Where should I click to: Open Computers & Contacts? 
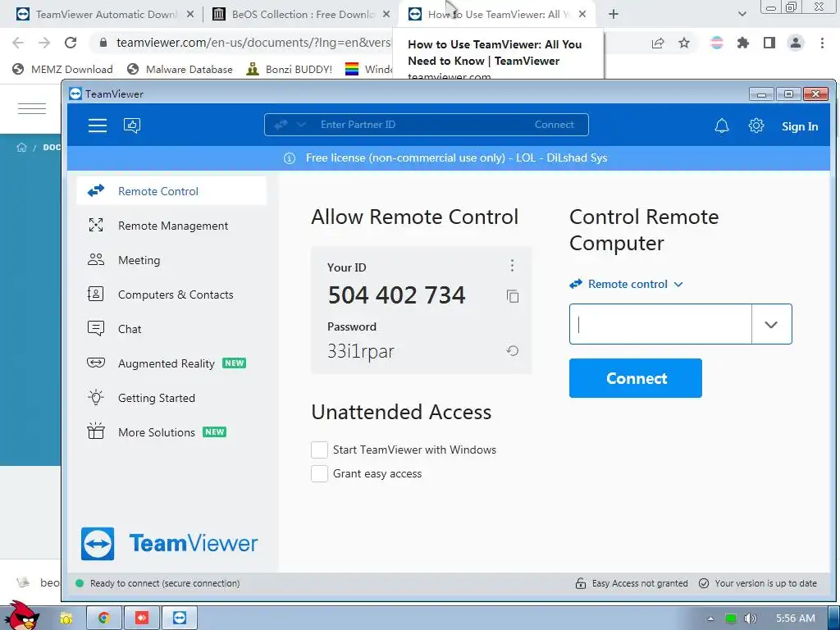[x=171, y=294]
